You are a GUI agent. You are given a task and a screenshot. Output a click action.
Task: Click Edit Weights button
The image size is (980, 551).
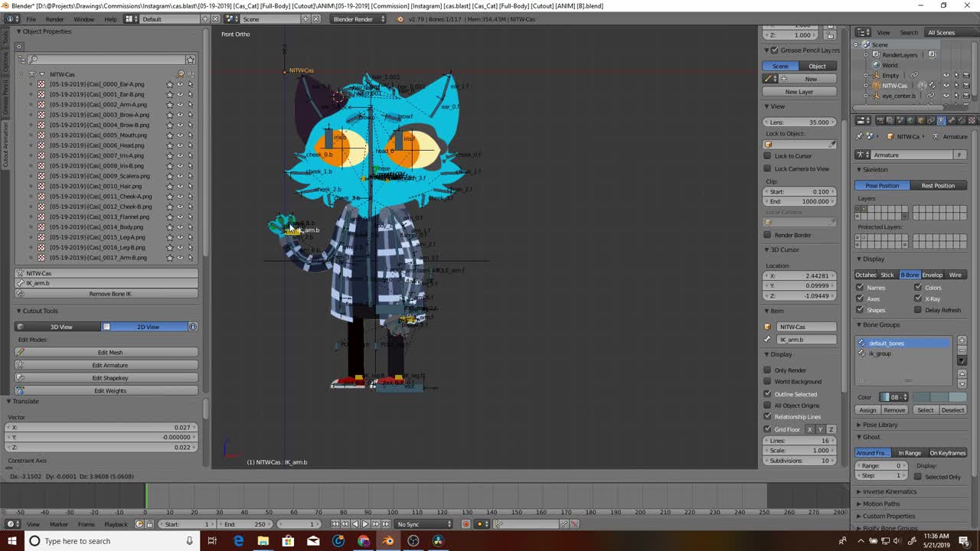point(106,390)
